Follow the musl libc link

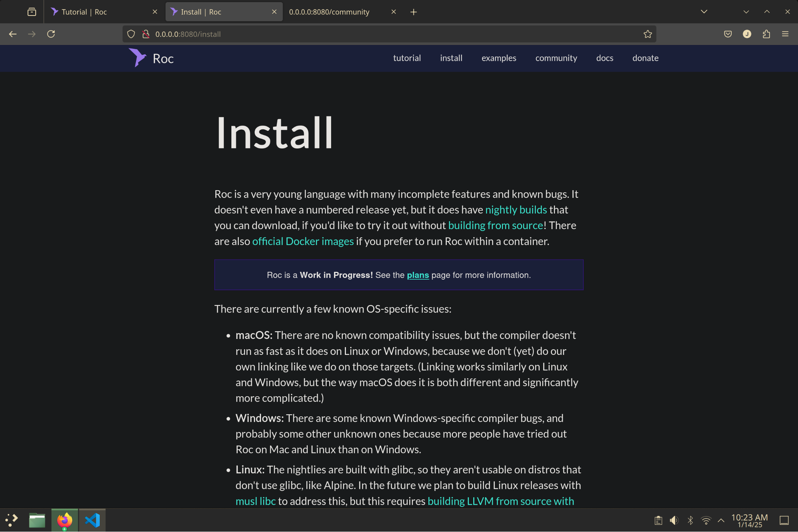click(255, 501)
